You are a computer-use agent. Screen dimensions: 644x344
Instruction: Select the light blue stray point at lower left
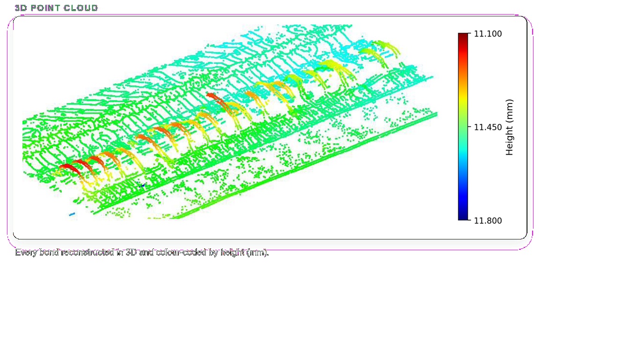click(x=72, y=214)
